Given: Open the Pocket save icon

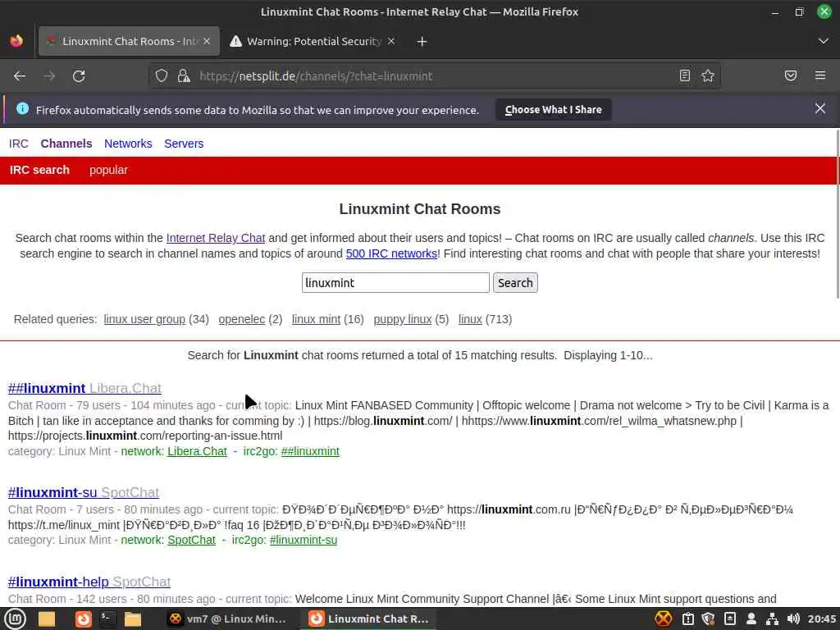Looking at the screenshot, I should [x=791, y=75].
